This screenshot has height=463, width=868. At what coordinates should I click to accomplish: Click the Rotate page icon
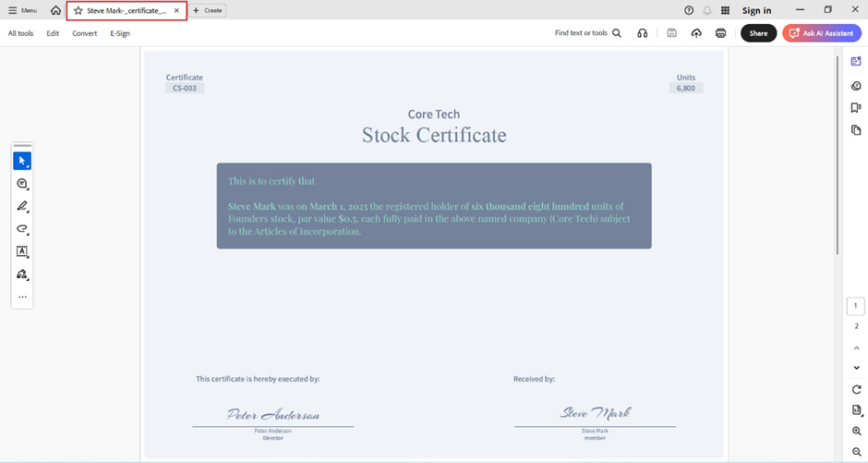856,389
